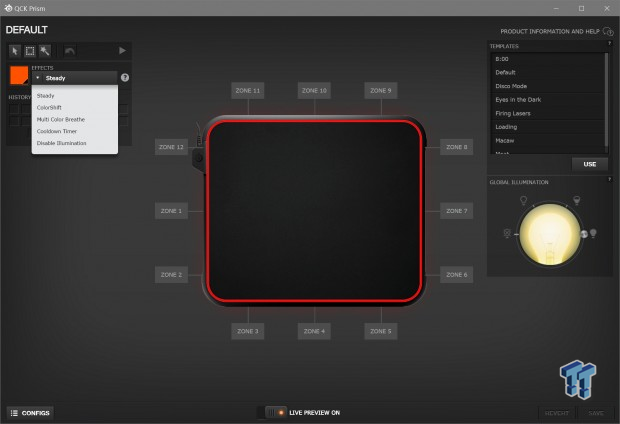Click the SAVE button
The height and width of the screenshot is (424, 620).
point(596,413)
